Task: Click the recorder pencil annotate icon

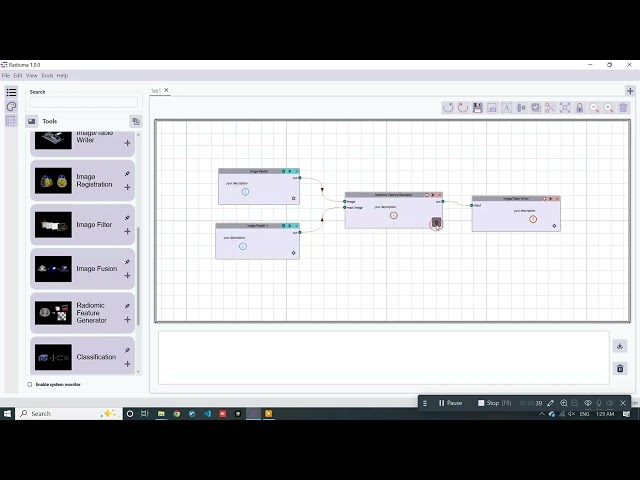Action: pyautogui.click(x=551, y=403)
